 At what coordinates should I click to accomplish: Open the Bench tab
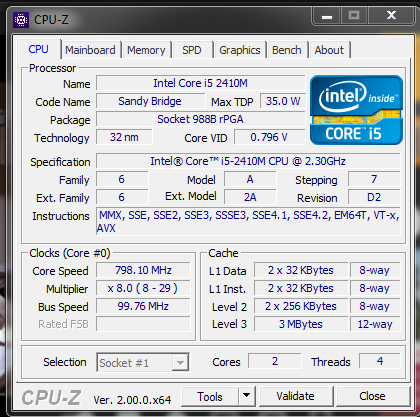pyautogui.click(x=287, y=50)
